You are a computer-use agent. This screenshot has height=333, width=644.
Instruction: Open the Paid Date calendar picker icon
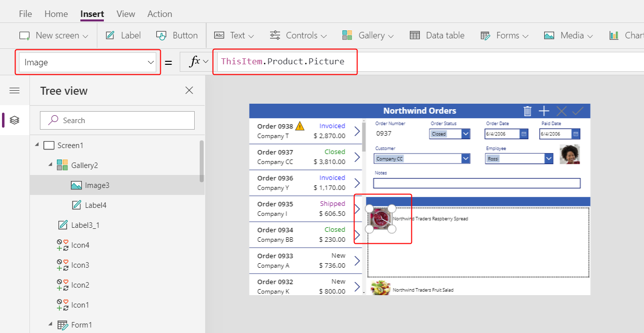(576, 134)
